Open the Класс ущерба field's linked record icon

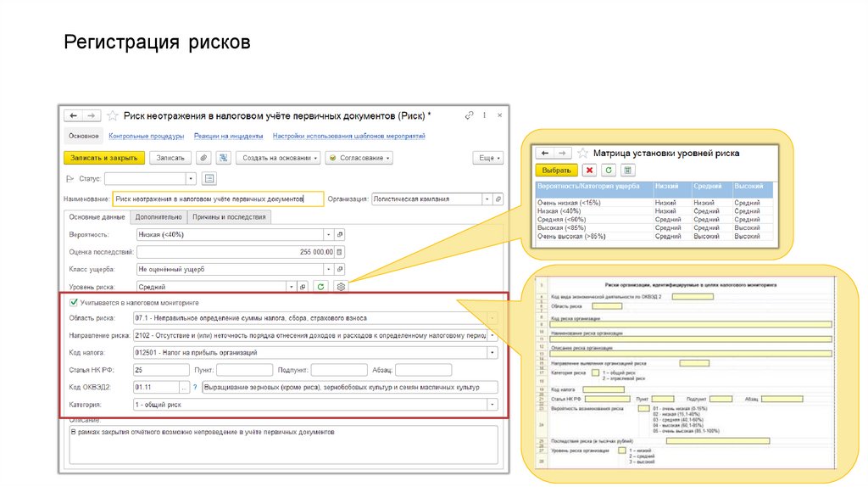[x=340, y=269]
